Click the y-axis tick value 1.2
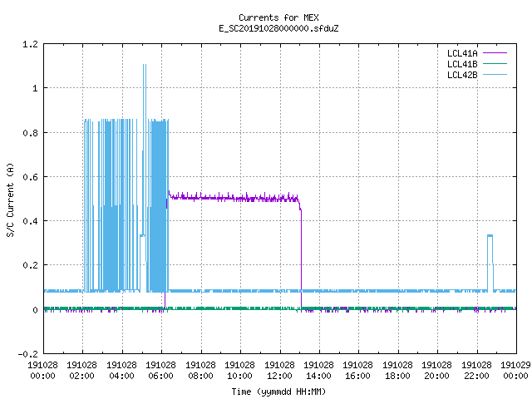Viewport: 532px width, 399px height. [x=30, y=44]
